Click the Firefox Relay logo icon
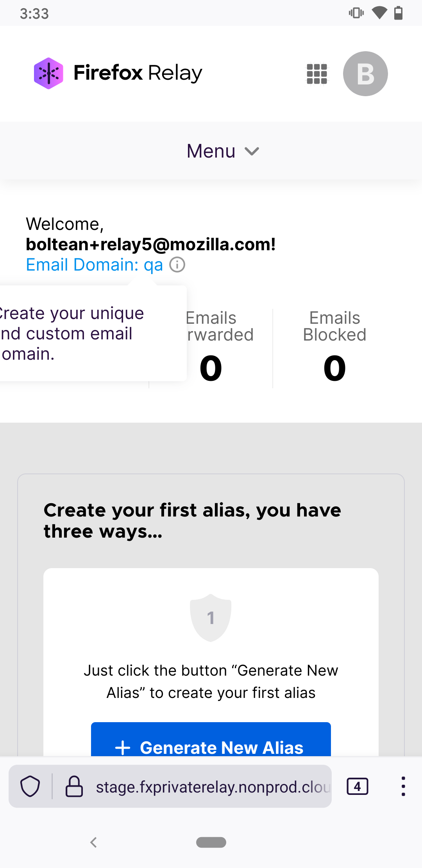This screenshot has width=422, height=868. (x=49, y=73)
